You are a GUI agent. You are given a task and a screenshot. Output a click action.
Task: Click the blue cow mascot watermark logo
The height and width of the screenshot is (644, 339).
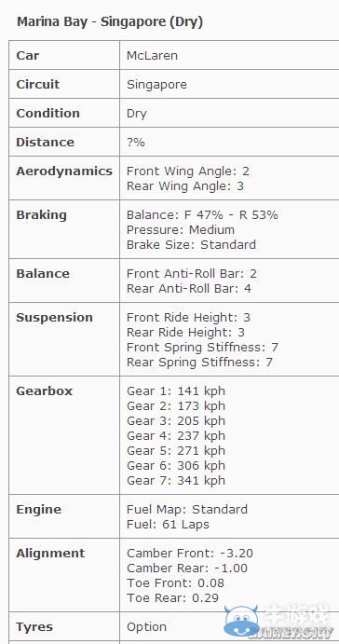(242, 621)
